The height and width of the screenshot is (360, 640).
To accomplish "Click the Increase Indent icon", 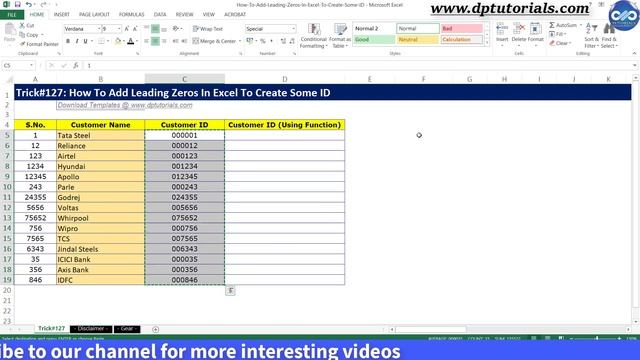I will click(184, 41).
